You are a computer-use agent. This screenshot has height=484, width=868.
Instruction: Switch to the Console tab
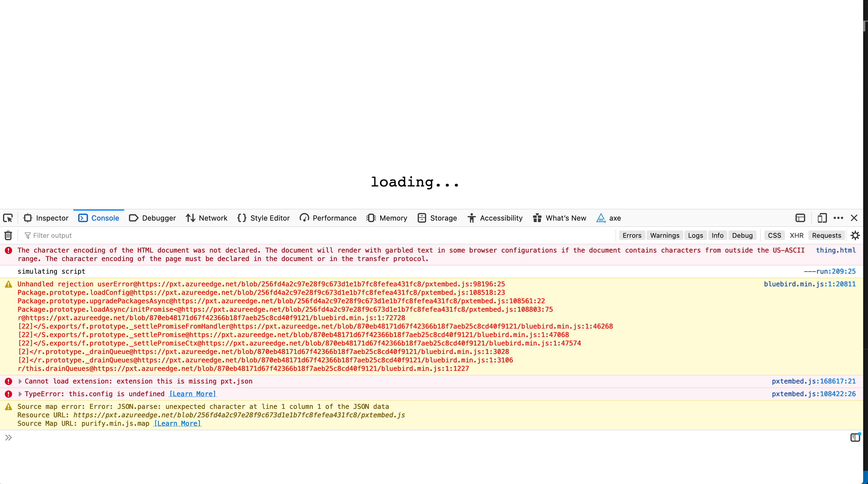coord(99,218)
